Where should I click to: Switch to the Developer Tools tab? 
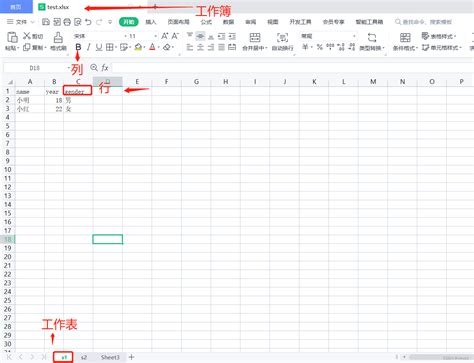pyautogui.click(x=300, y=22)
